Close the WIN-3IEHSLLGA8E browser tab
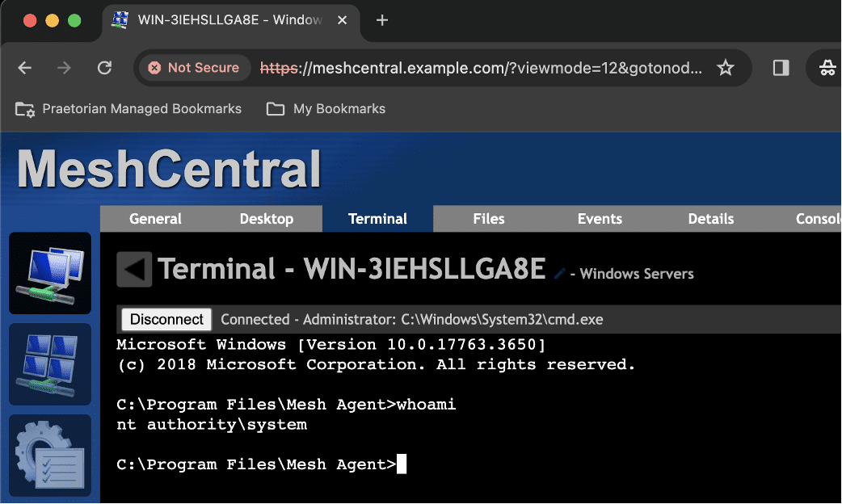842x504 pixels. (x=342, y=20)
